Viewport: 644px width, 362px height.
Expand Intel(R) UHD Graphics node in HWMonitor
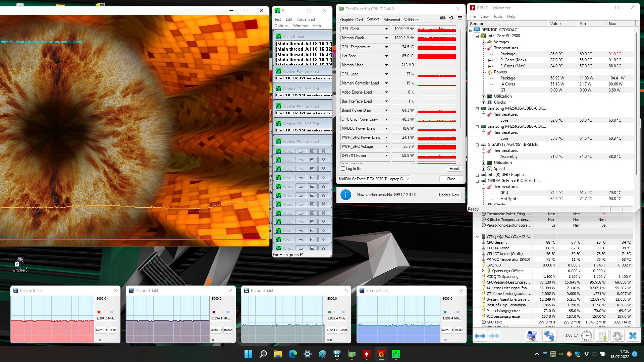click(x=477, y=175)
